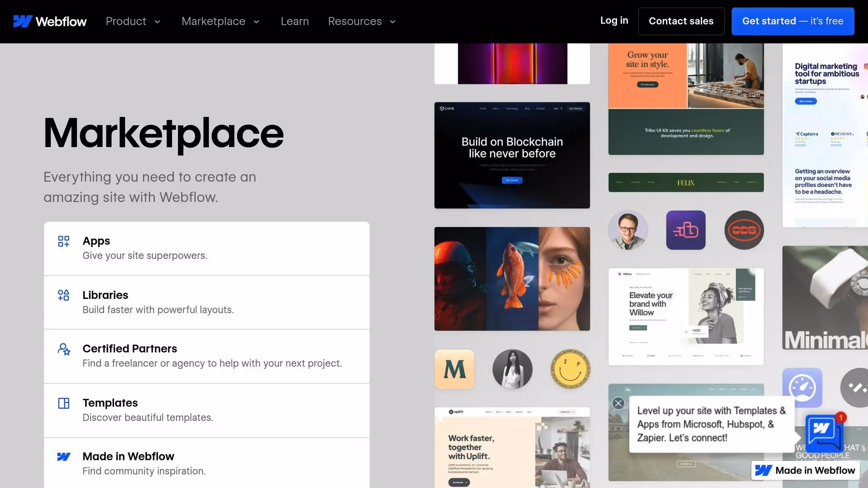Dismiss the Templates & Apps popup message

click(618, 403)
